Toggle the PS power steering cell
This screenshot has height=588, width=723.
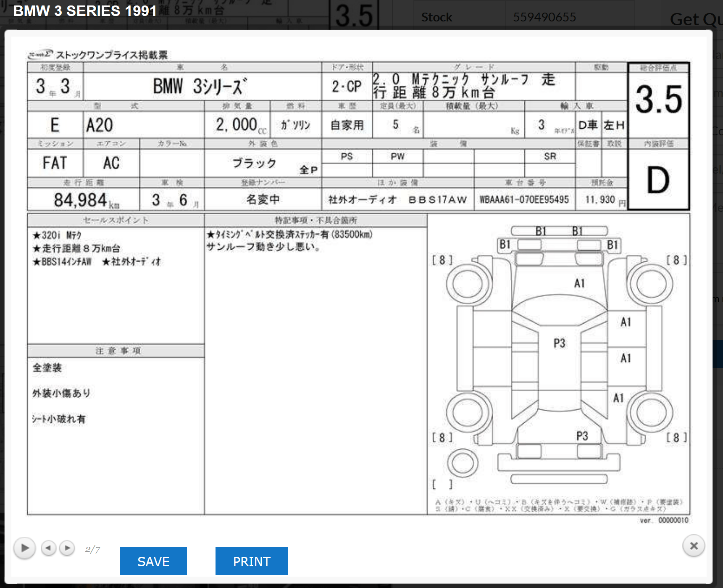[x=347, y=156]
